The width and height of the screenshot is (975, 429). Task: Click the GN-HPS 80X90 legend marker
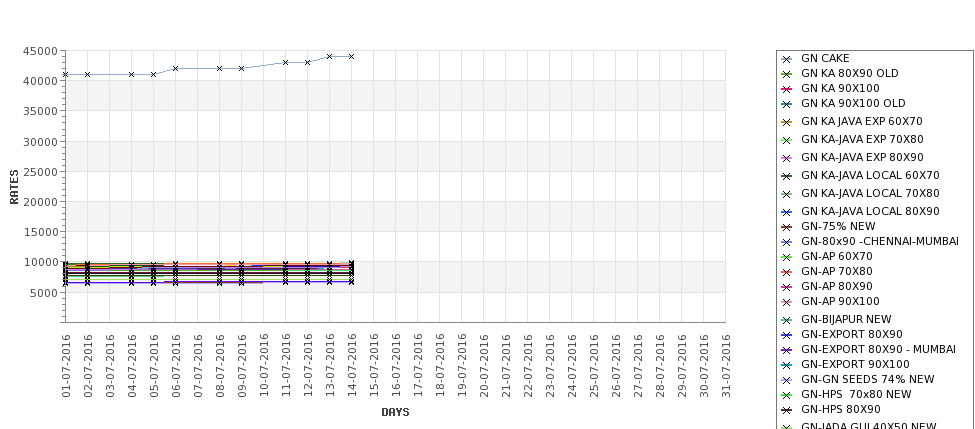(x=786, y=410)
